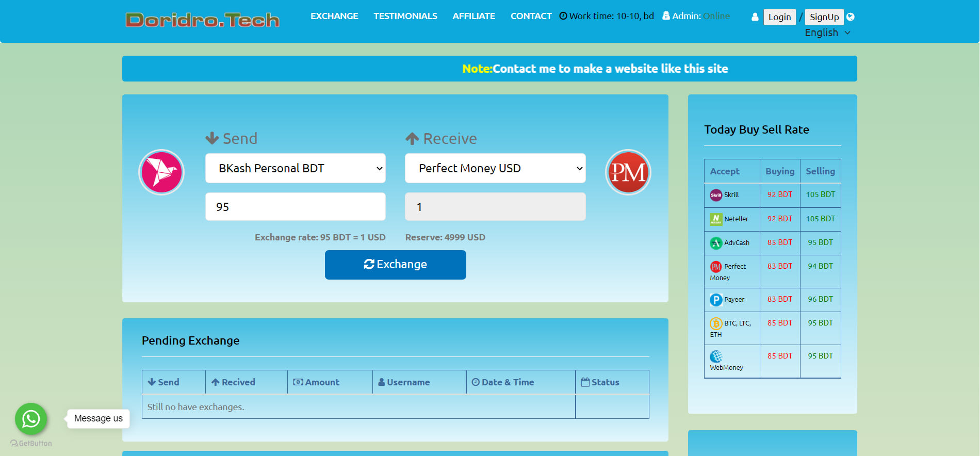The image size is (980, 456).
Task: Click the up arrow icon beside Receive heading
Action: click(x=412, y=138)
